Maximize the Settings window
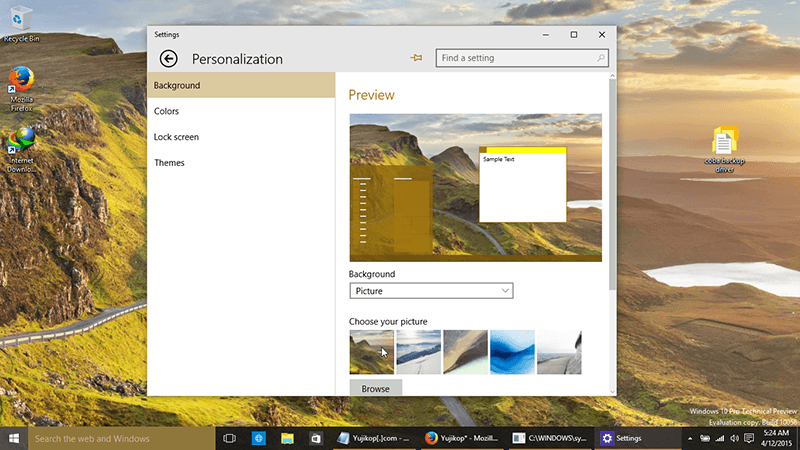This screenshot has width=800, height=450. point(574,35)
